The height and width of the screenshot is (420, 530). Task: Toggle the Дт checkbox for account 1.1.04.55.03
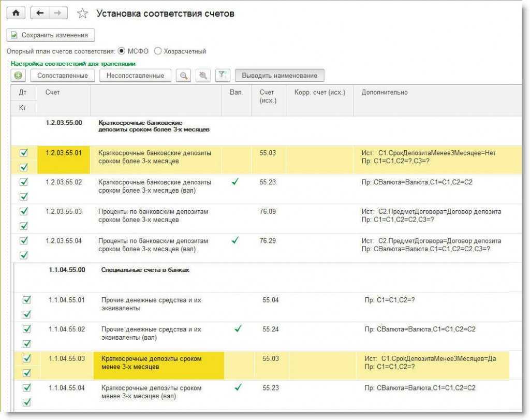[26, 358]
